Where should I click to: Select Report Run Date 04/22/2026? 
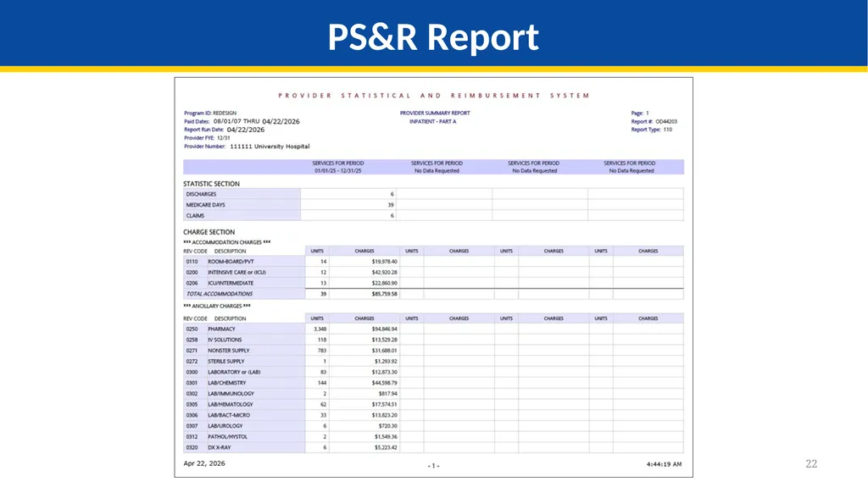224,130
